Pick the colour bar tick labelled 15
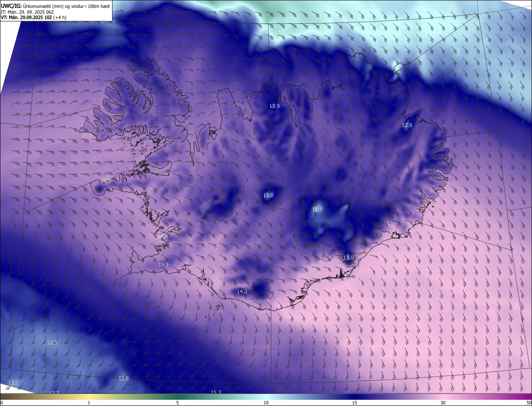 point(355,403)
